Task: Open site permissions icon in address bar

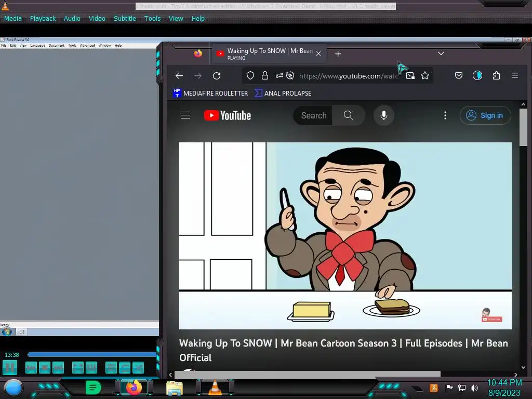Action: 279,76
